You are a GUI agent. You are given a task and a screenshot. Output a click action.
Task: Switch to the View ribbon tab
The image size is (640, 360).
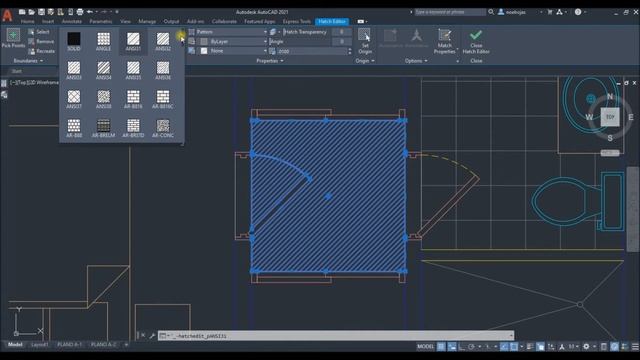pyautogui.click(x=125, y=21)
